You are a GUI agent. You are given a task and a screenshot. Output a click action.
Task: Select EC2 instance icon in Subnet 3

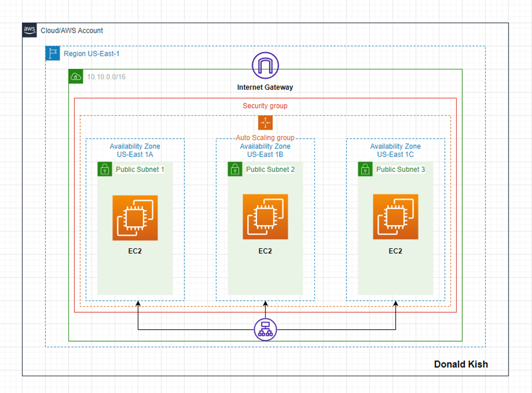click(396, 217)
